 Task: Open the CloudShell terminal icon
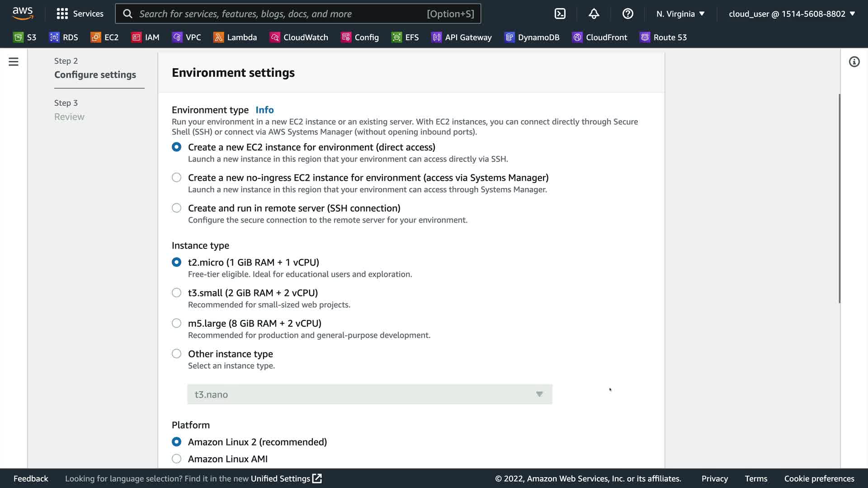click(x=560, y=14)
